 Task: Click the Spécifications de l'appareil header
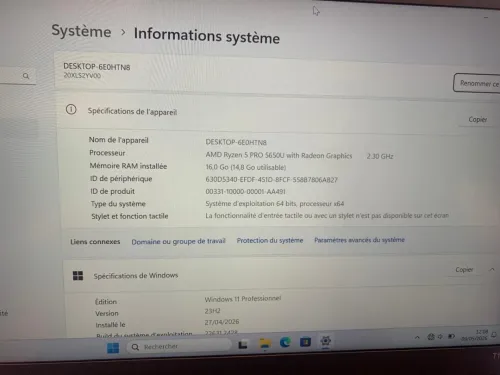point(132,111)
